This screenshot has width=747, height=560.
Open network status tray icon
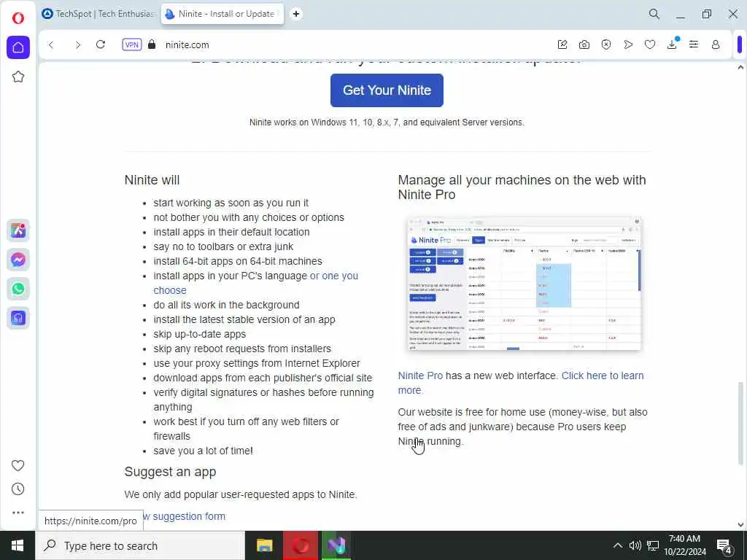point(653,545)
